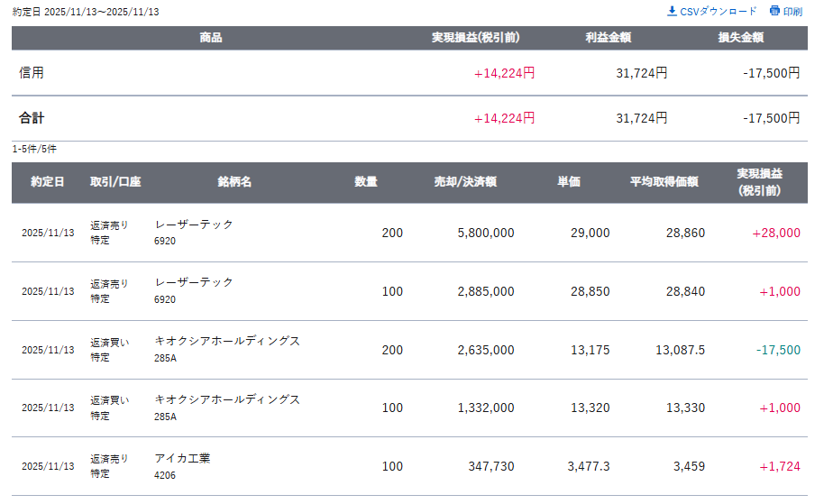
Task: Click the 利益金額 summary column header
Action: tap(608, 38)
